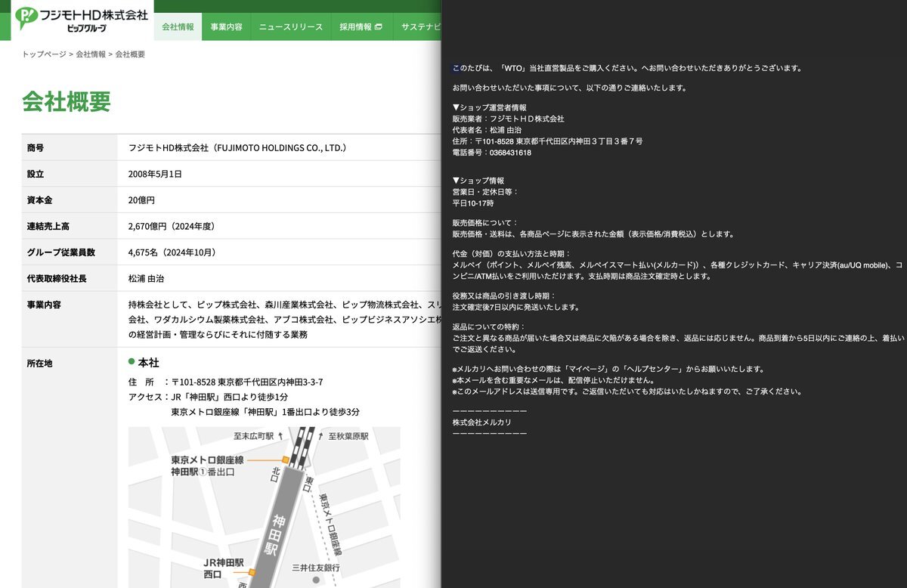This screenshot has height=588, width=907.
Task: Click the 三井住友銀行 label on the map
Action: tap(315, 567)
